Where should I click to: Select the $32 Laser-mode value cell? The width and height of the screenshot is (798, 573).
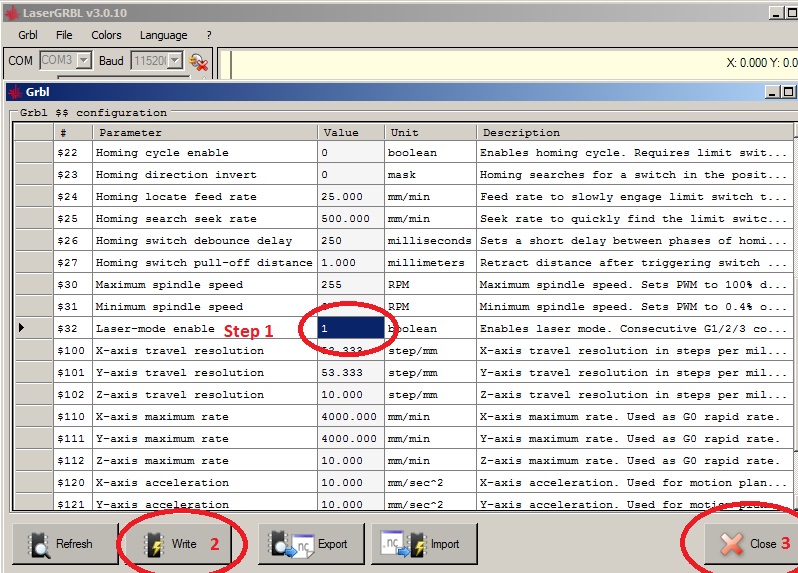[x=351, y=329]
